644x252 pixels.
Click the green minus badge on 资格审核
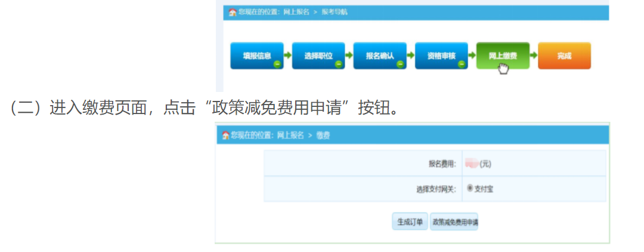[x=462, y=64]
